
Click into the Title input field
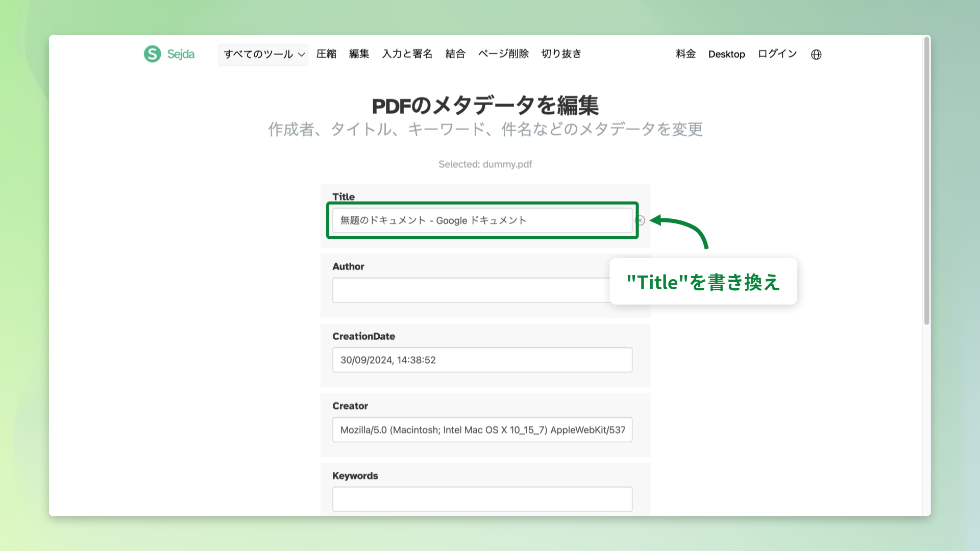pos(482,220)
